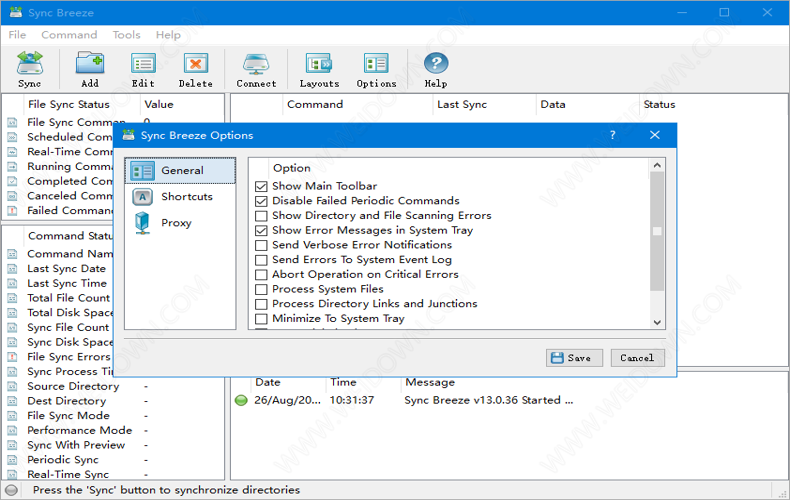Screen dimensions: 790x500
Task: Click the File Sync Status column header
Action: point(69,104)
